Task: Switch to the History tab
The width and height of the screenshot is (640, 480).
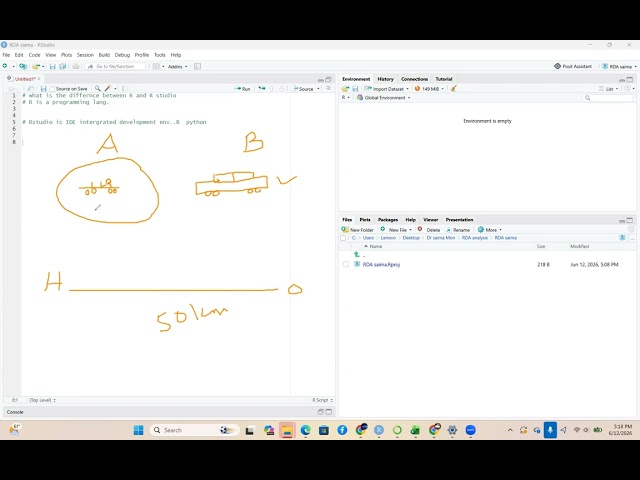Action: point(385,79)
